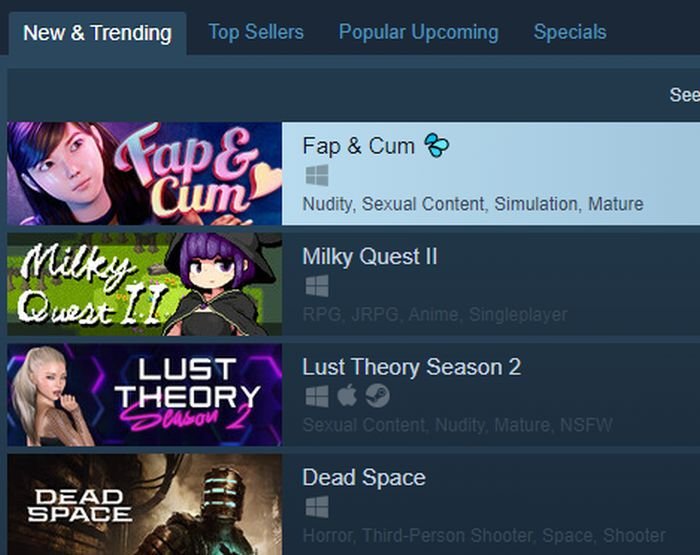This screenshot has height=555, width=700.
Task: Click the blue droplets emoji beside first title
Action: click(x=436, y=146)
